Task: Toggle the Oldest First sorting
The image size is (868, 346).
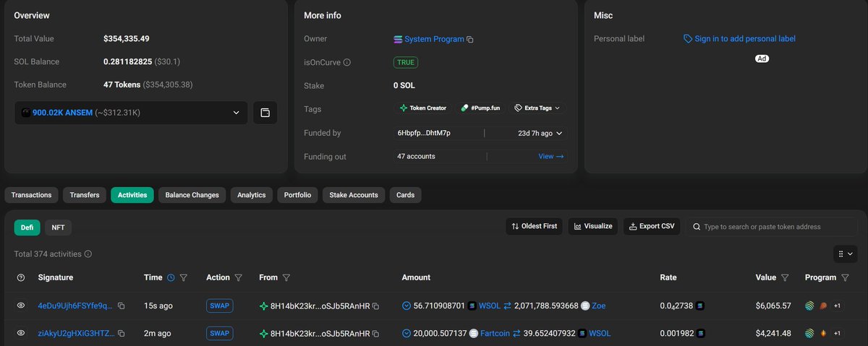Action: (534, 226)
